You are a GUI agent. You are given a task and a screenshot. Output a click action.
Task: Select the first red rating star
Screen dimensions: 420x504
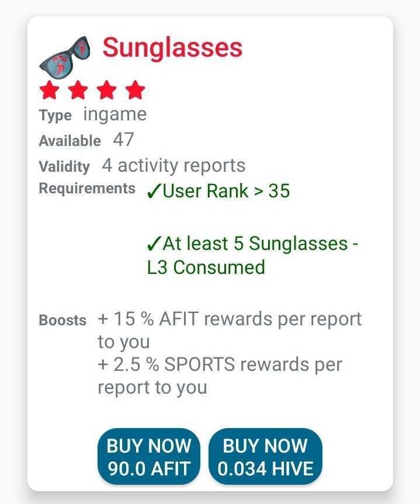[x=50, y=90]
